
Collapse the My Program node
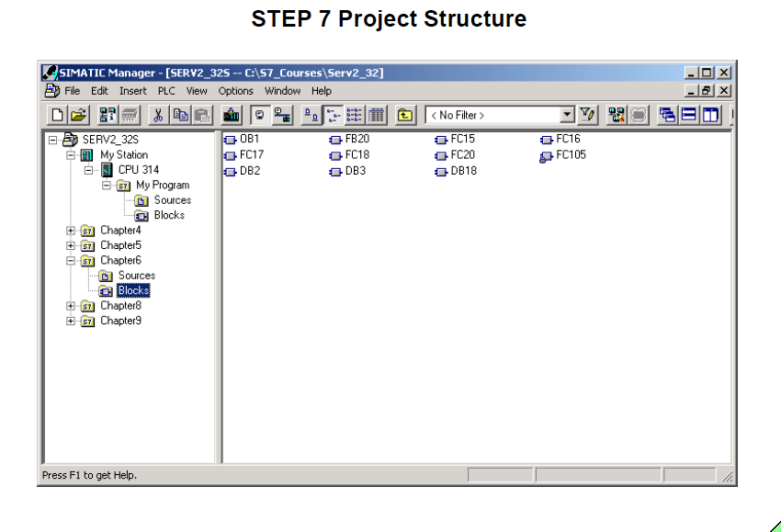pyautogui.click(x=106, y=186)
